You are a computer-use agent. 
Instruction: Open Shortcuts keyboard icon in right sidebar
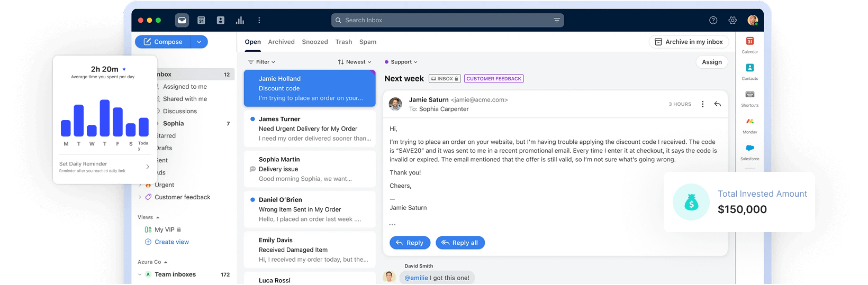coord(749,97)
